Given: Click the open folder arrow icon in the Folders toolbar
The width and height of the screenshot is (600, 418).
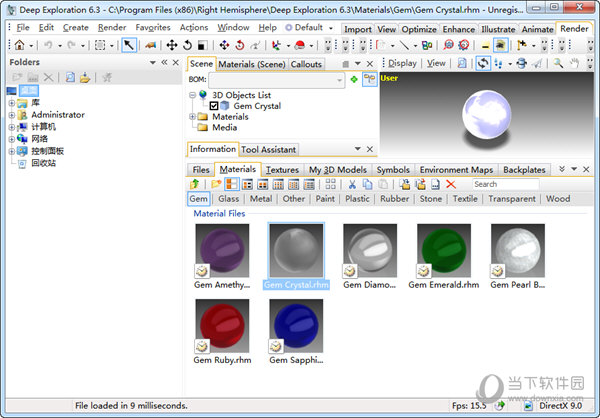Looking at the screenshot, I should [x=85, y=78].
